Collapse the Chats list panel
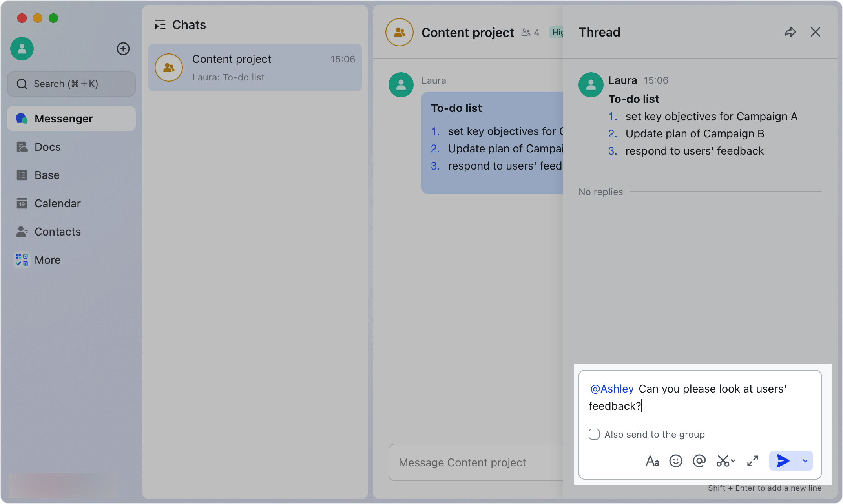The height and width of the screenshot is (504, 843). [160, 25]
